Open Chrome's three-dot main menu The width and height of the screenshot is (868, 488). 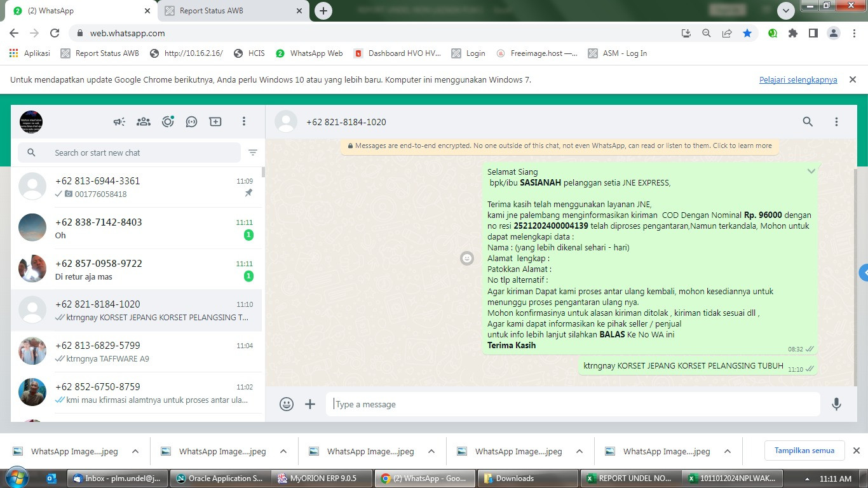(853, 33)
